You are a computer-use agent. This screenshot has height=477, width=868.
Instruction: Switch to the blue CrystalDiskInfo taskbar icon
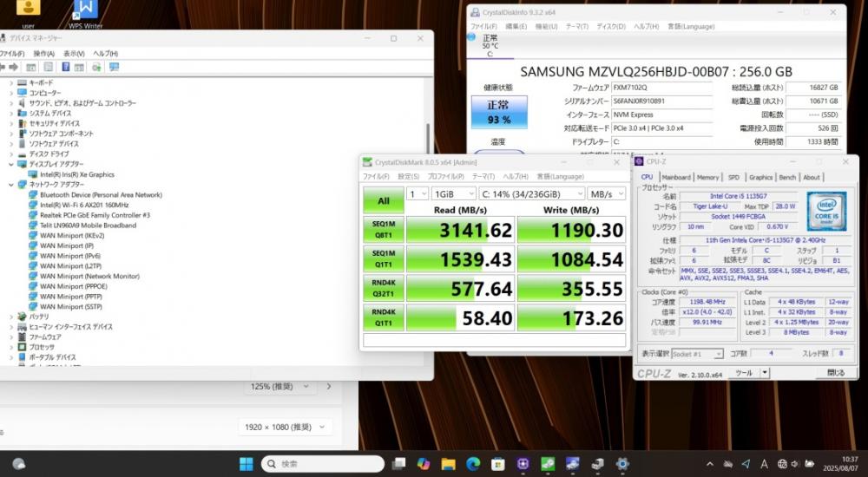572,464
